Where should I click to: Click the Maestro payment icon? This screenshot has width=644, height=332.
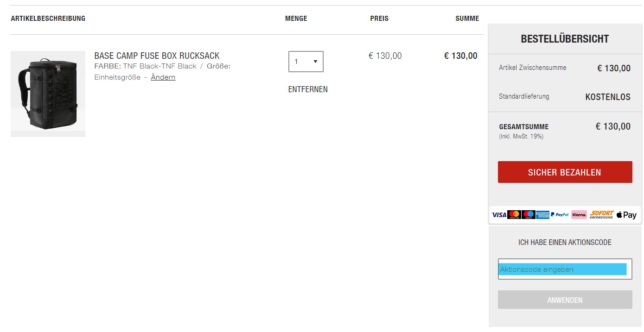(x=528, y=215)
